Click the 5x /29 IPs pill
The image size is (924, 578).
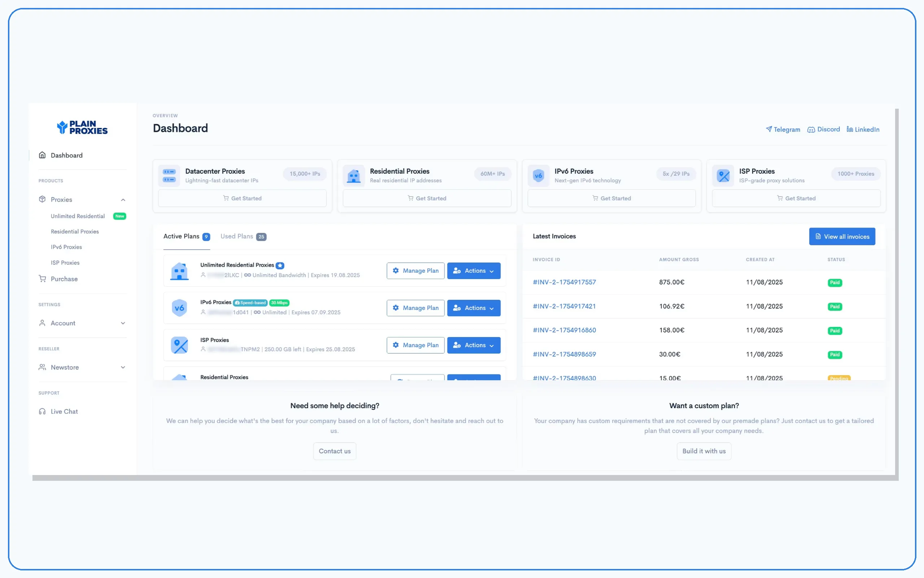click(x=676, y=173)
